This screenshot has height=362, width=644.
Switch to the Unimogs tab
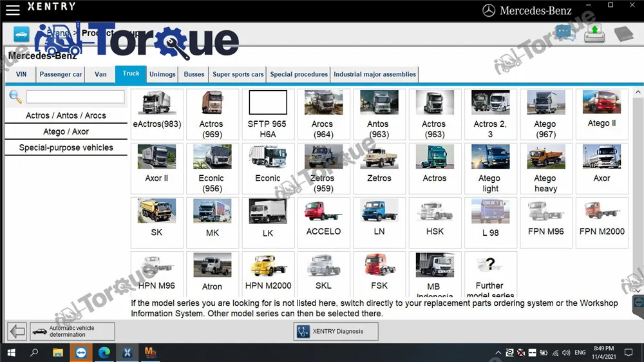coord(162,74)
